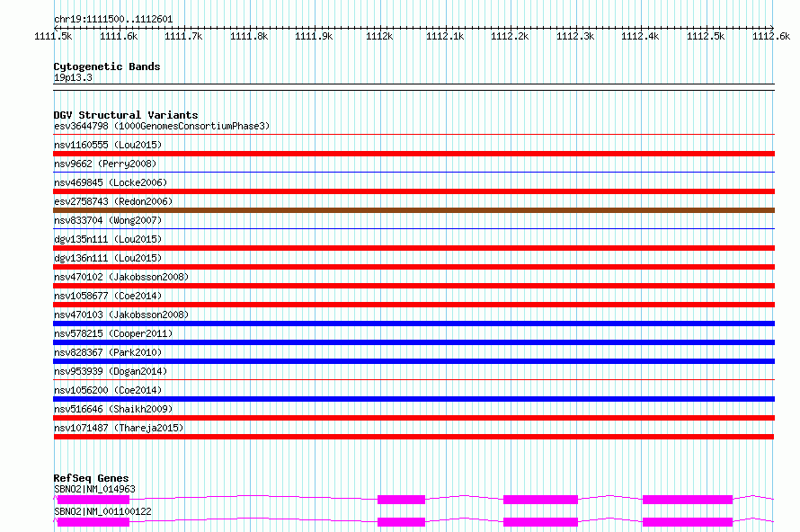Viewport: 800px width, 532px height.
Task: Click the 1112.1k ruler label
Action: (x=446, y=36)
